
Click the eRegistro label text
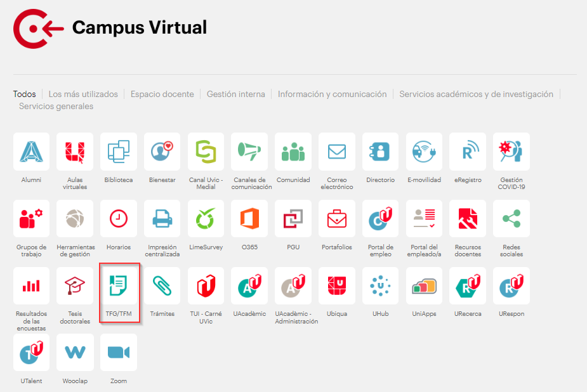[x=468, y=180]
